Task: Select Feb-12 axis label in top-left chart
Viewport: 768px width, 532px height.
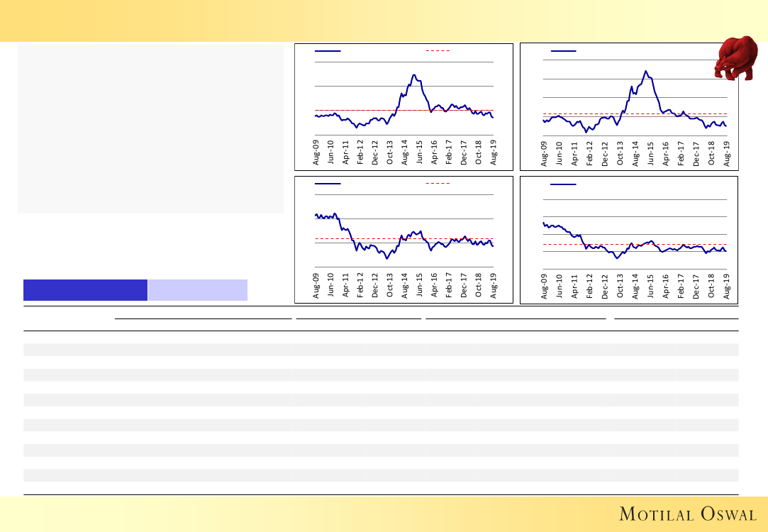Action: (360, 153)
